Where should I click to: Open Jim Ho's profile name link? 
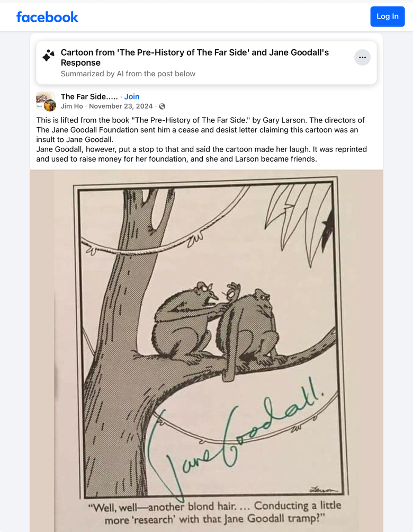pyautogui.click(x=71, y=106)
